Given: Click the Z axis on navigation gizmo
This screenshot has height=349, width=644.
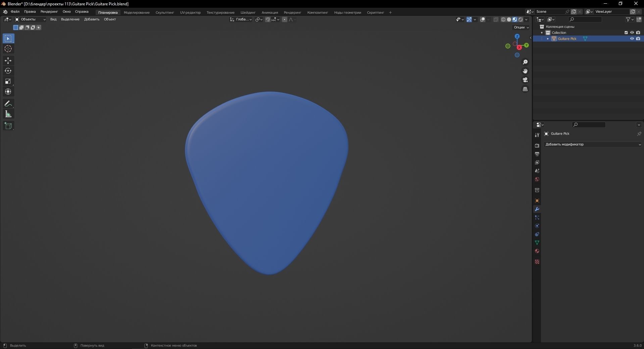Looking at the screenshot, I should tap(517, 36).
